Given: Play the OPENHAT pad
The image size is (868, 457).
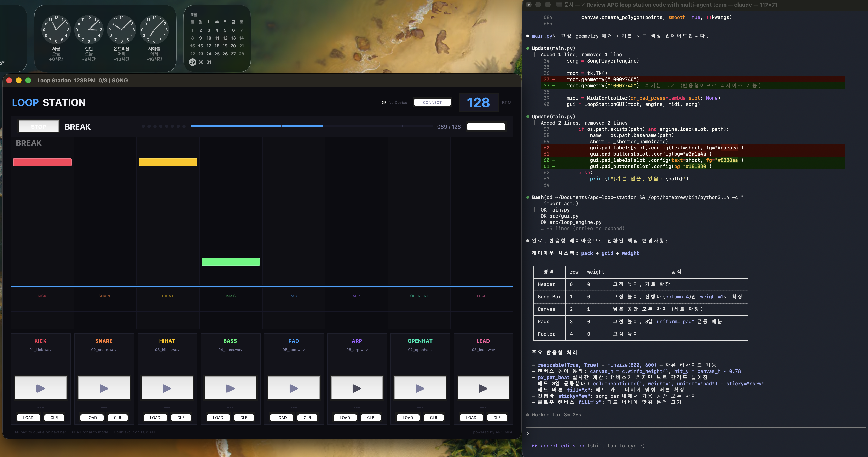Looking at the screenshot, I should point(420,388).
